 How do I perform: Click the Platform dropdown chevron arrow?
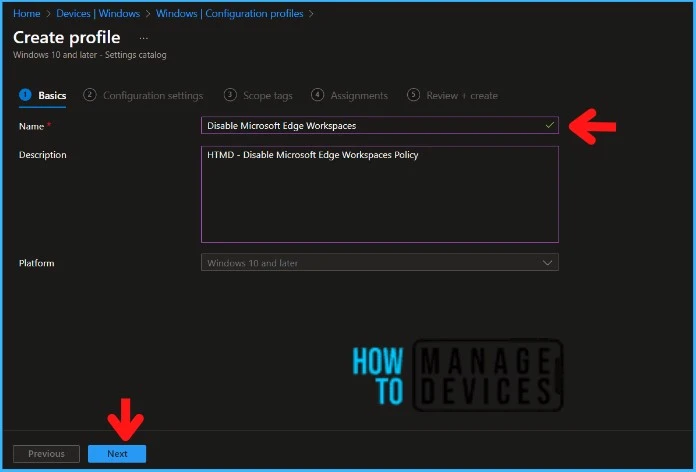click(547, 263)
